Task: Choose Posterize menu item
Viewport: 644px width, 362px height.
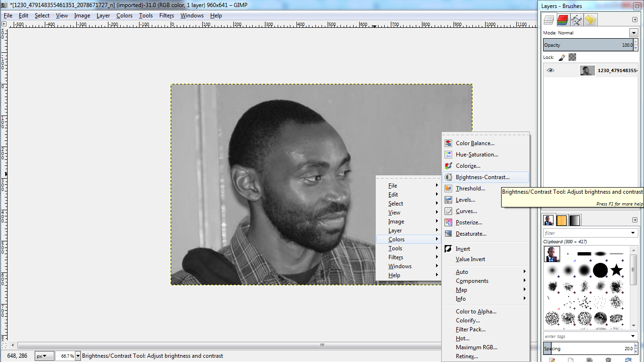Action: tap(486, 222)
